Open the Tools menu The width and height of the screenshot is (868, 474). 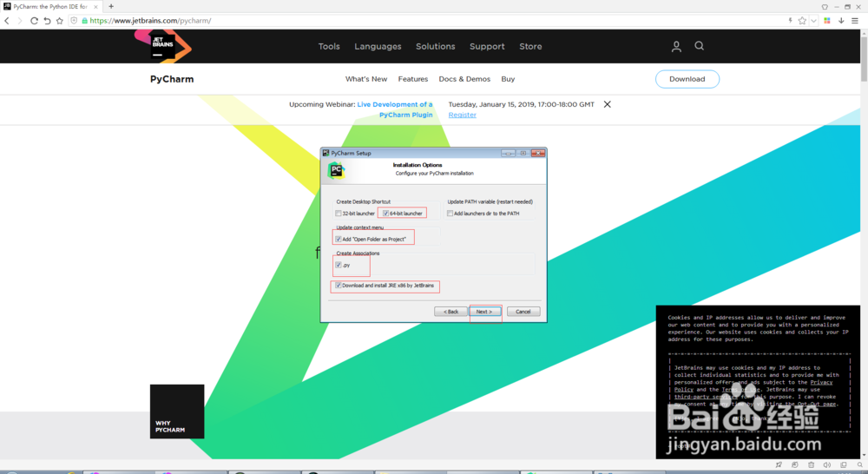pyautogui.click(x=329, y=47)
